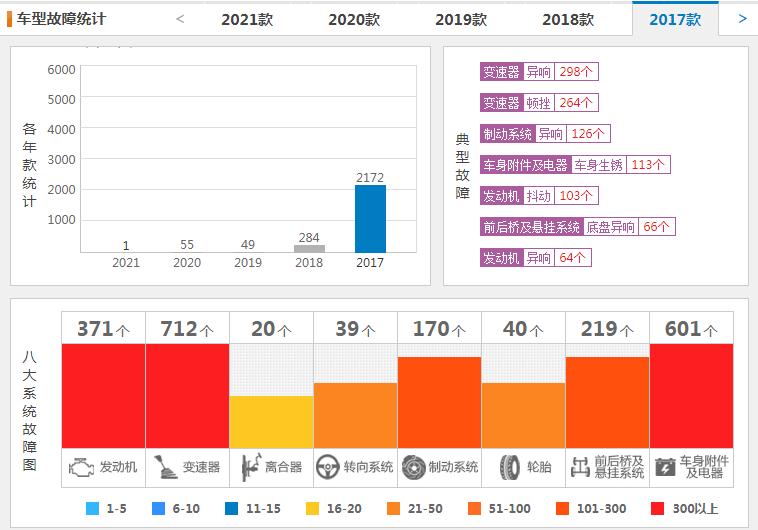Click the gray 2018 bar in chart
Viewport: 758px width, 530px height.
(x=309, y=249)
